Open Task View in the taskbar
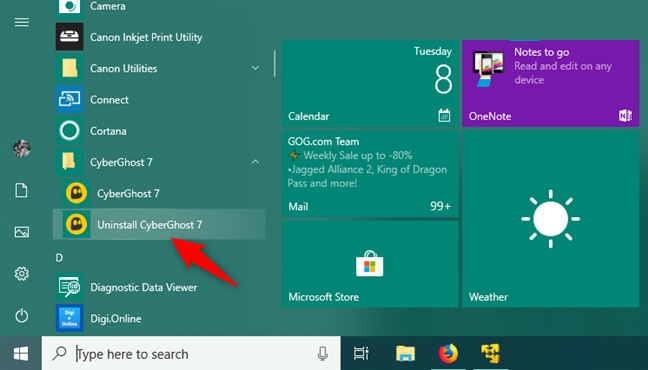This screenshot has width=648, height=370. [x=361, y=353]
